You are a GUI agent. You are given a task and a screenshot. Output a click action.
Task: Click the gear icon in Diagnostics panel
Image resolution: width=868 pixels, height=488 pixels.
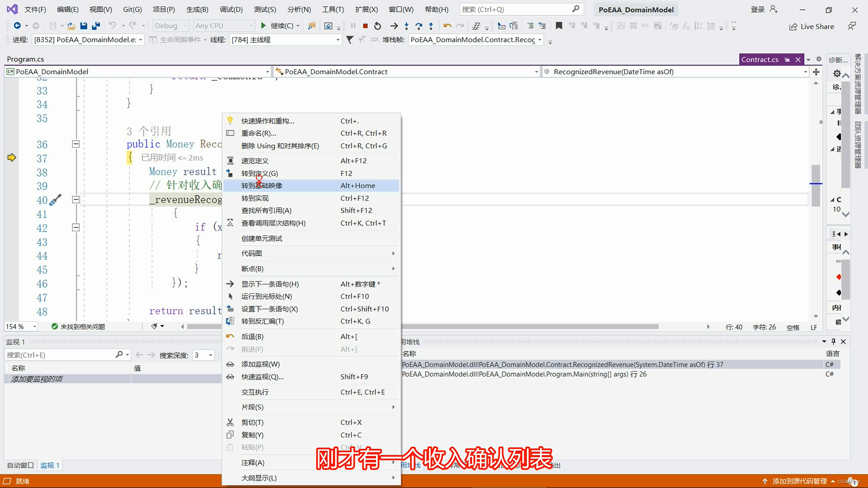(837, 73)
